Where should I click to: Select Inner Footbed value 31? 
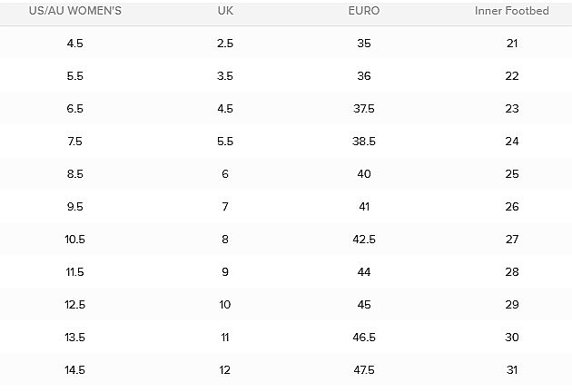click(x=512, y=370)
